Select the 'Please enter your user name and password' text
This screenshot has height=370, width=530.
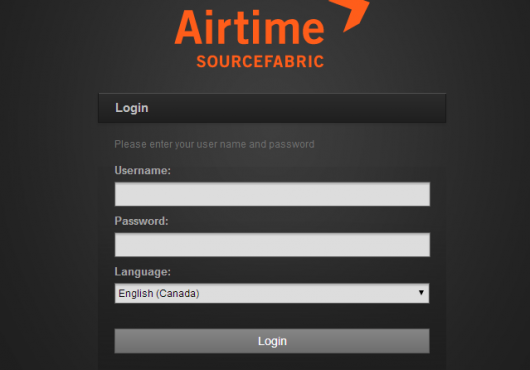pos(214,144)
